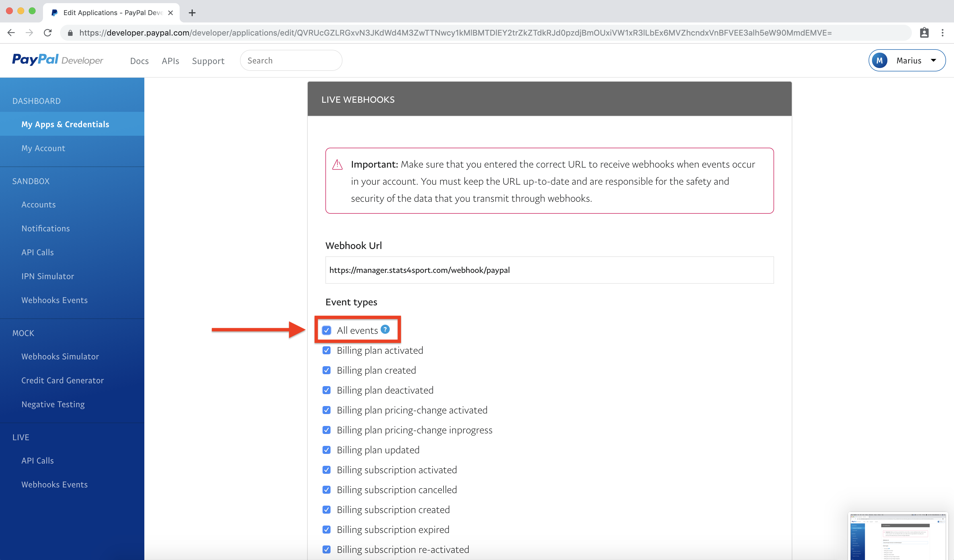Open the screenshot preview thumbnail
The image size is (954, 560).
[x=898, y=536]
